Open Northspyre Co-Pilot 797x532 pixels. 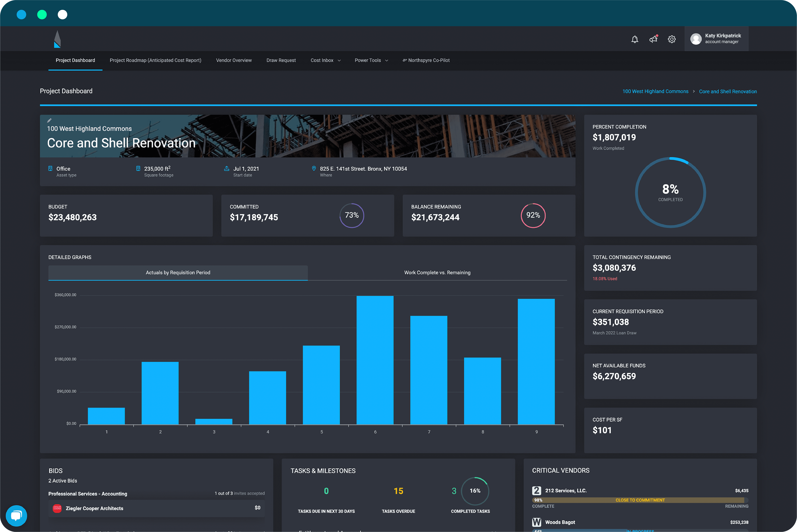(426, 60)
